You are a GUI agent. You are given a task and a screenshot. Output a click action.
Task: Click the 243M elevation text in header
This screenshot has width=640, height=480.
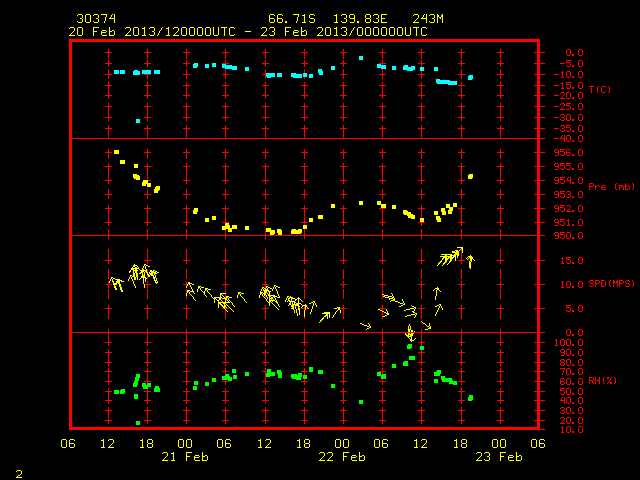coord(428,19)
